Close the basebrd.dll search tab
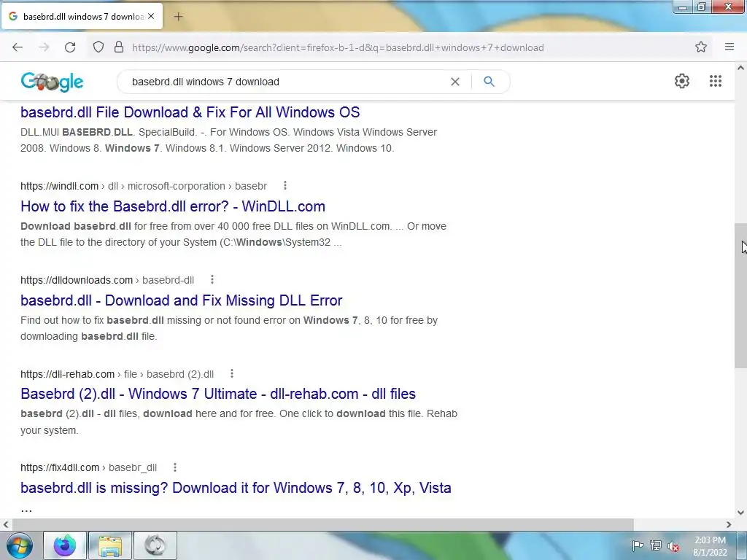The width and height of the screenshot is (747, 560). [x=151, y=16]
